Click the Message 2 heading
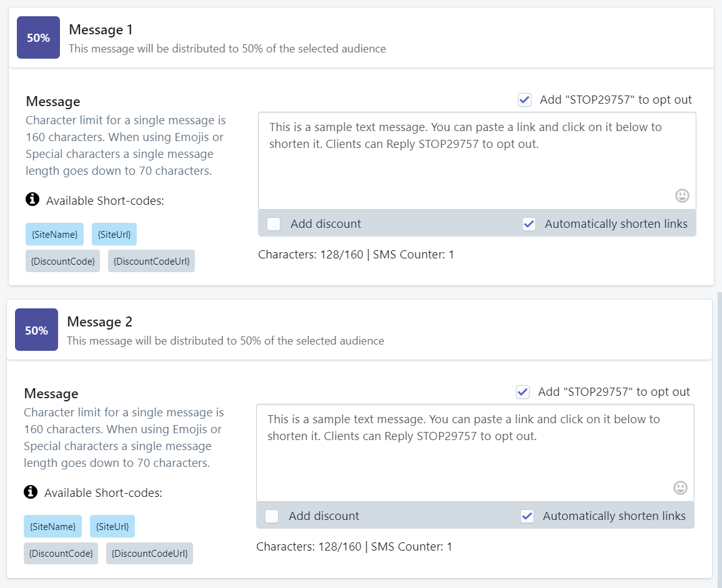This screenshot has height=588, width=722. (99, 322)
